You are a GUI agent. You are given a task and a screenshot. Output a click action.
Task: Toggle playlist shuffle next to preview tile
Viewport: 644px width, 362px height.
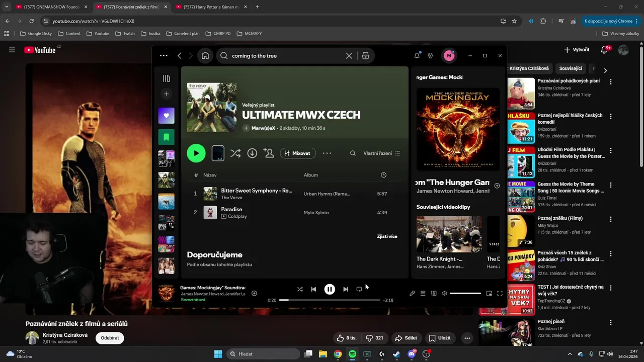(x=235, y=153)
